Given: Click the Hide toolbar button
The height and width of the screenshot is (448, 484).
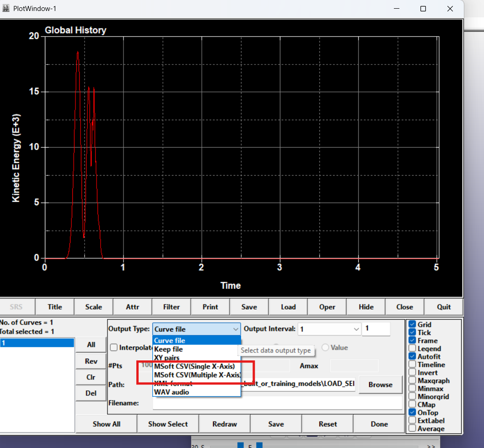Looking at the screenshot, I should 366,307.
